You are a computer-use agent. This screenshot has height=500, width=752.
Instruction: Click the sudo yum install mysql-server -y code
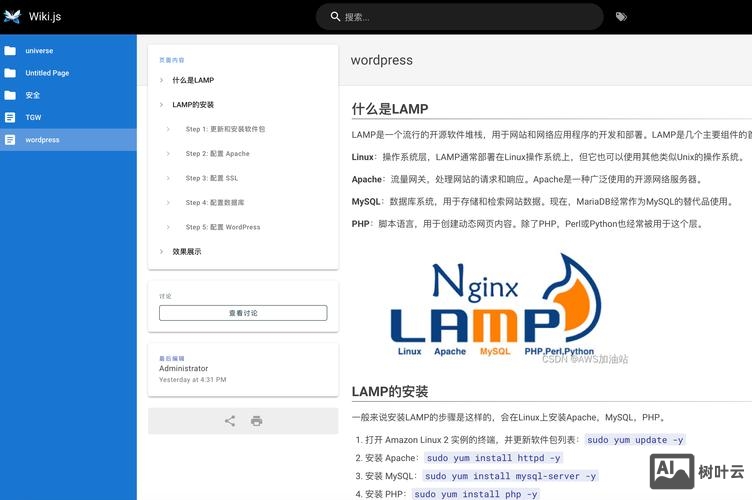pyautogui.click(x=510, y=476)
